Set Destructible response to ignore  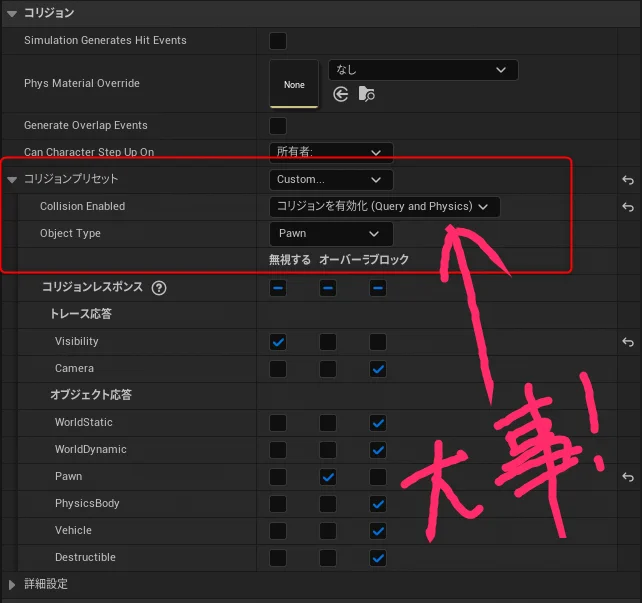[x=278, y=558]
